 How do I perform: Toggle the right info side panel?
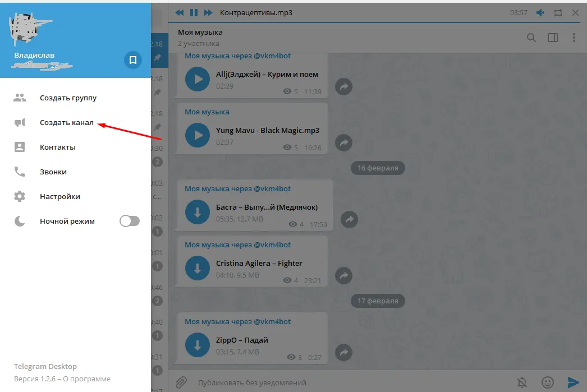(x=553, y=38)
